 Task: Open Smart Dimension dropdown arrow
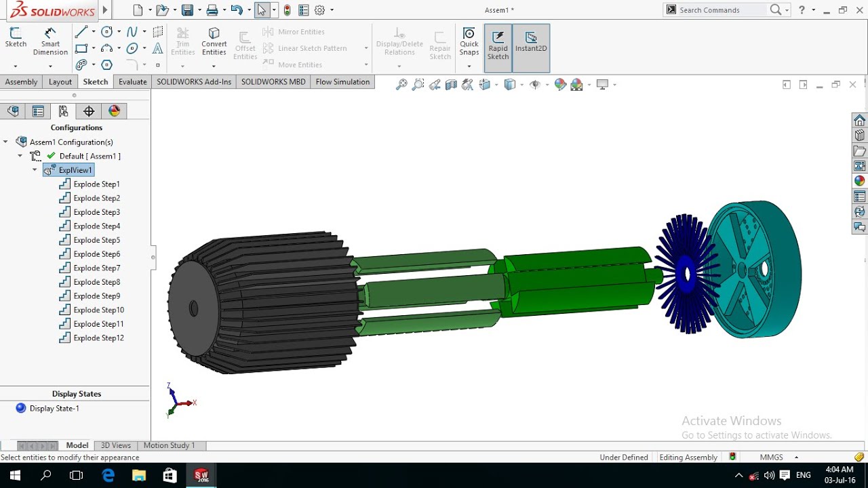(50, 66)
